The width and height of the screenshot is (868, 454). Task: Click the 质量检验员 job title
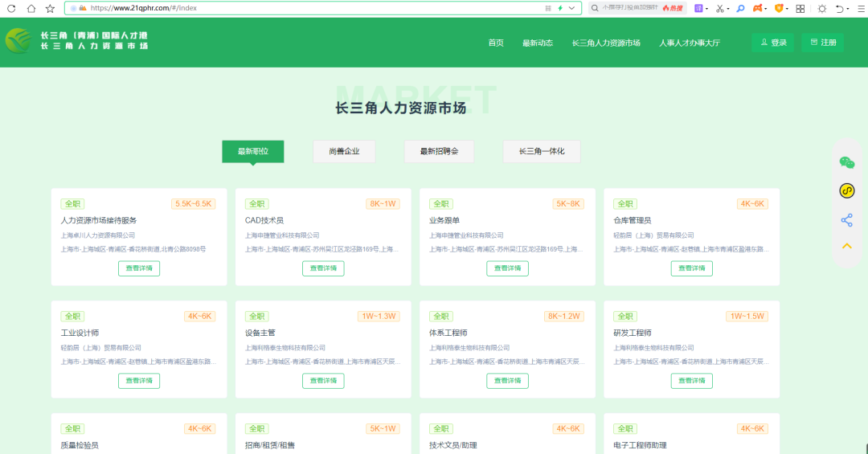[80, 445]
